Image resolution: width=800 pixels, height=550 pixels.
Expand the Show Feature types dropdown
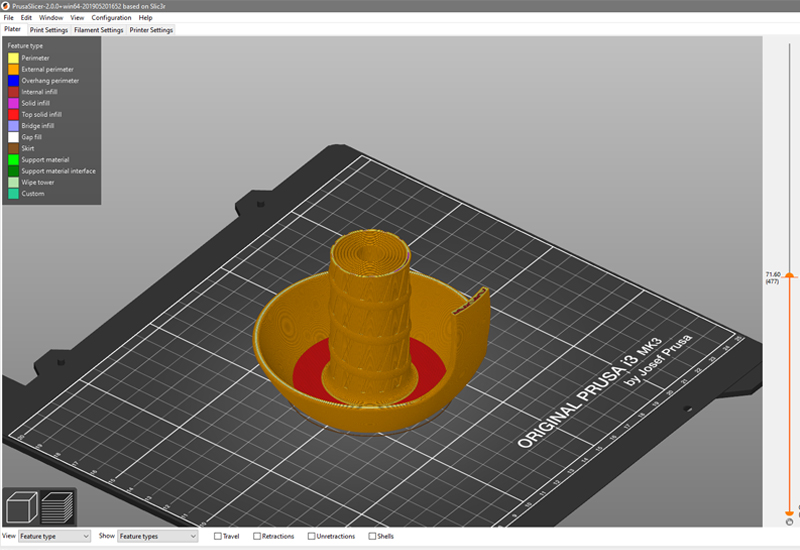[x=157, y=537]
